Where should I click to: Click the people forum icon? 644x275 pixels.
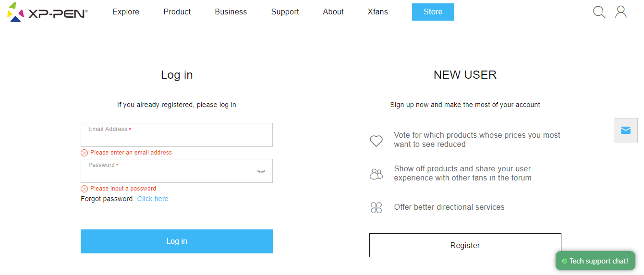coord(376,174)
